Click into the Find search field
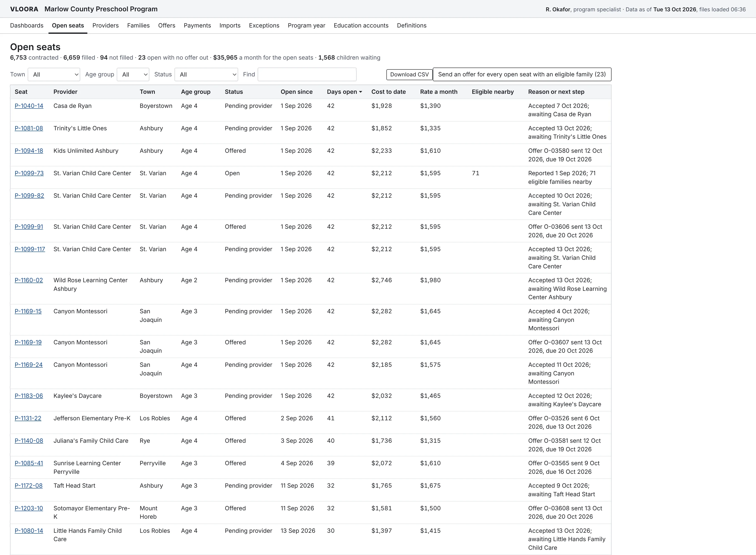Image resolution: width=756 pixels, height=555 pixels. click(307, 74)
